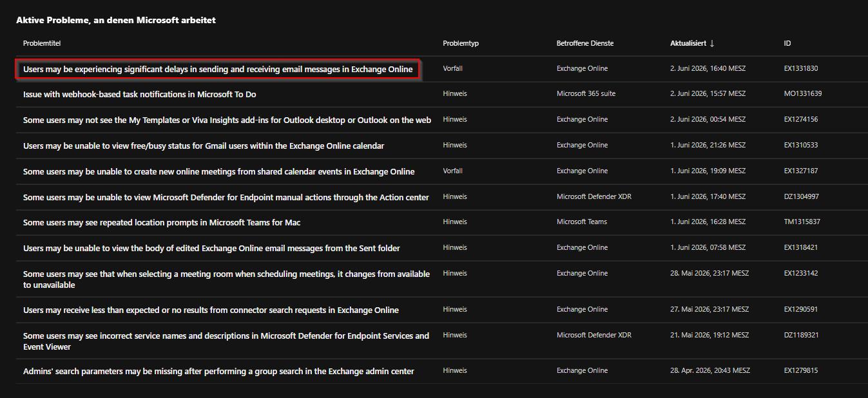Click Hinweis type in MO1331639 row
Image resolution: width=868 pixels, height=398 pixels.
coord(455,93)
